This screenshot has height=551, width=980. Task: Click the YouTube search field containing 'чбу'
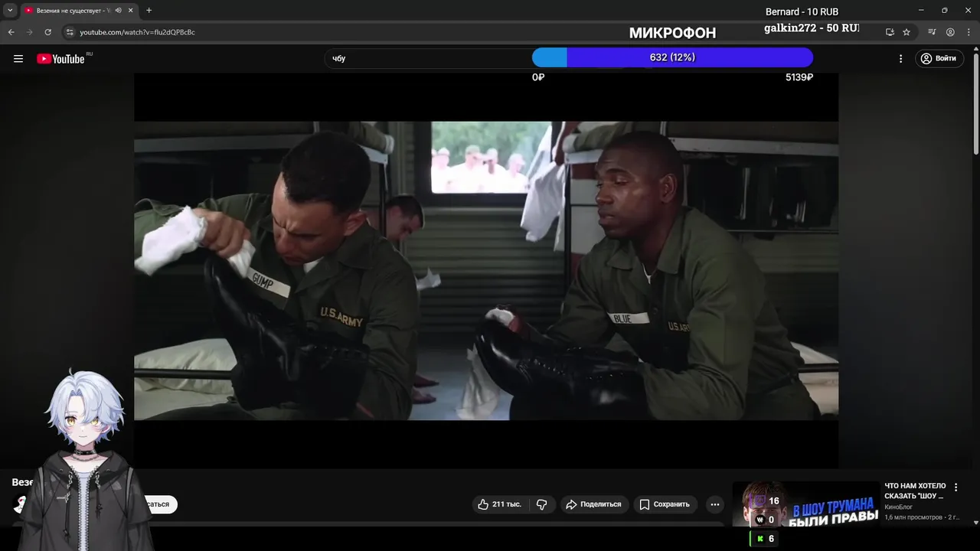point(429,58)
